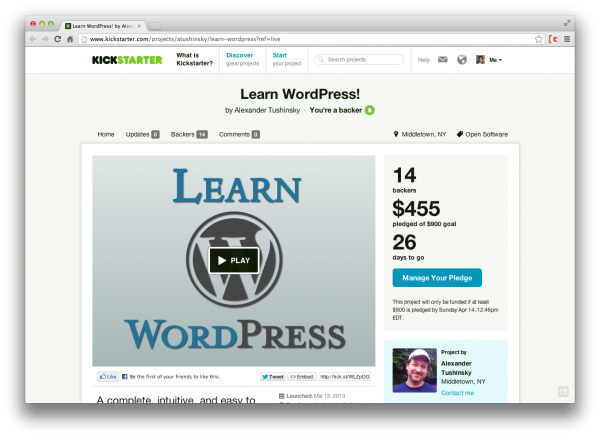Click the green backer badge icon
The height and width of the screenshot is (438, 600).
(370, 110)
